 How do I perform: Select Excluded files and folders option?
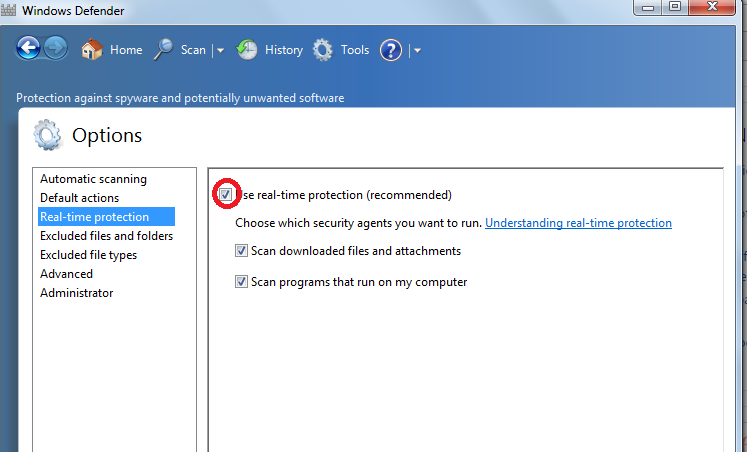pyautogui.click(x=106, y=236)
